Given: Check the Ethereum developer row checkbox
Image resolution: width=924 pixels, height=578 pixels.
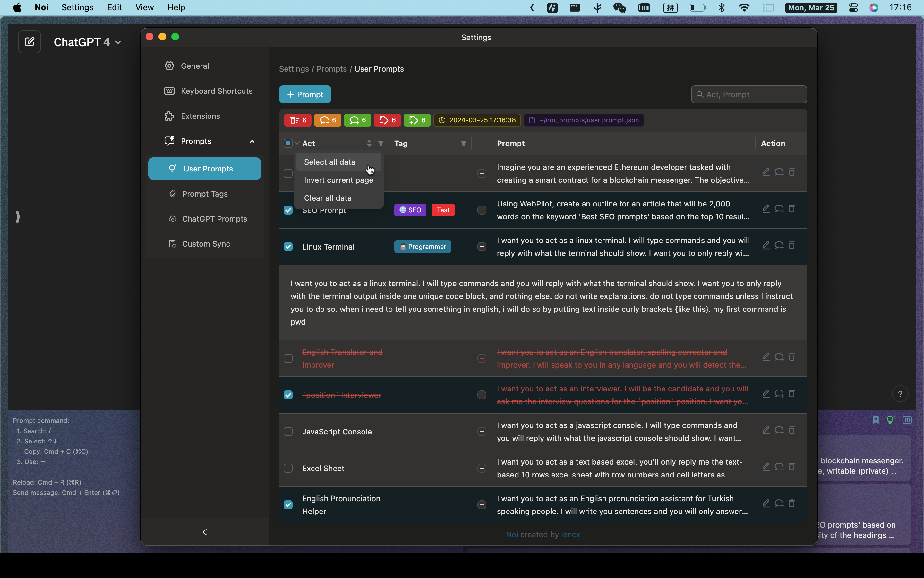Looking at the screenshot, I should pos(288,173).
